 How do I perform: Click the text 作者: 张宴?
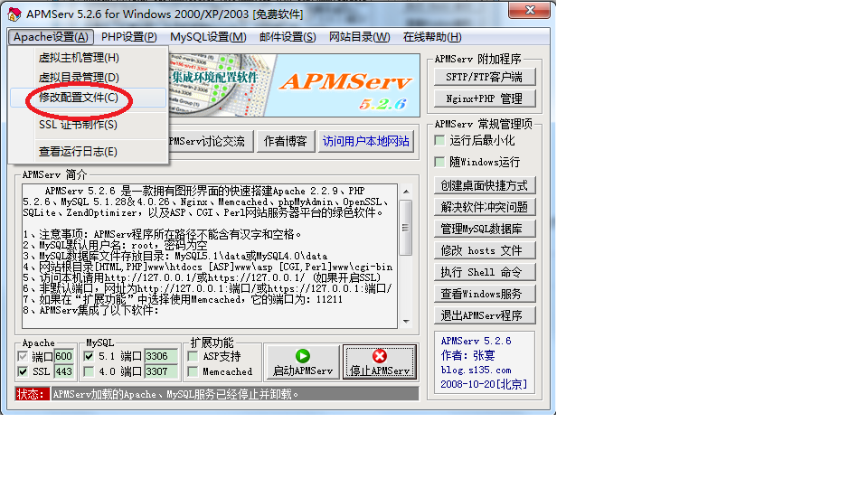tap(467, 356)
